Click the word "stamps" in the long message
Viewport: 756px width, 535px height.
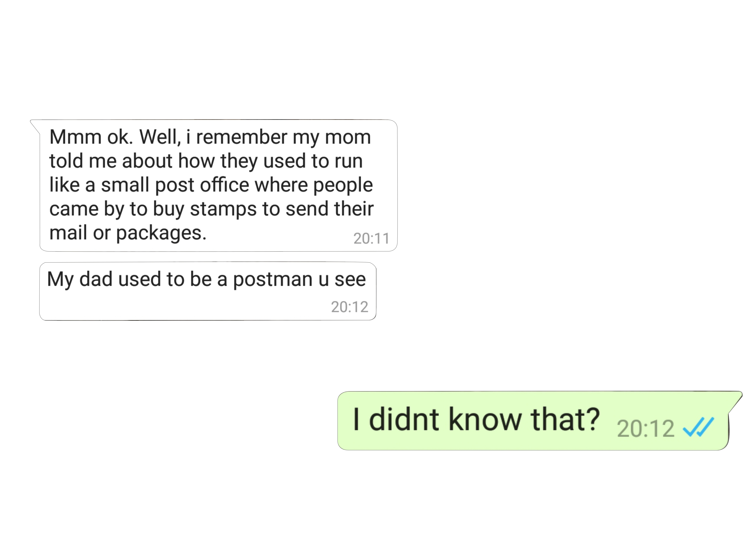[223, 209]
